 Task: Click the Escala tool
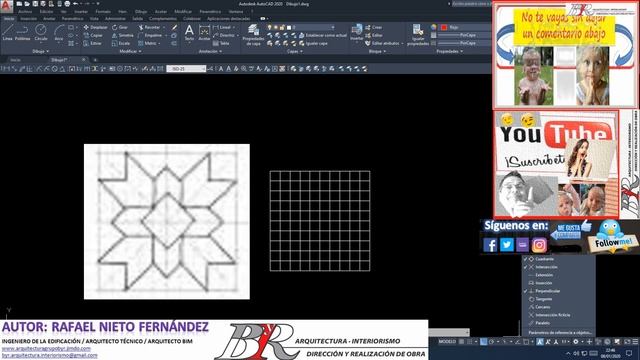(x=121, y=43)
